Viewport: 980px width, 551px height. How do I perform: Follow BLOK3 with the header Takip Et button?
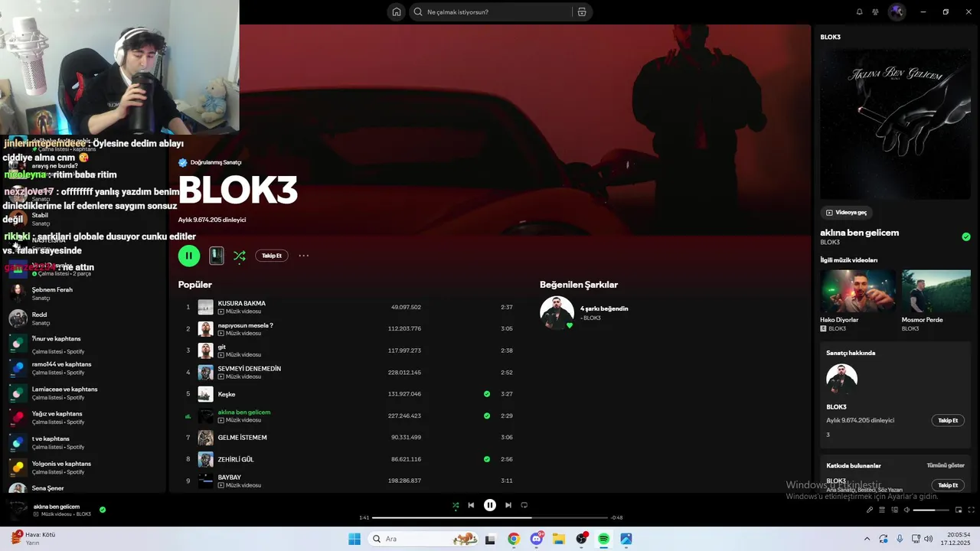click(272, 256)
